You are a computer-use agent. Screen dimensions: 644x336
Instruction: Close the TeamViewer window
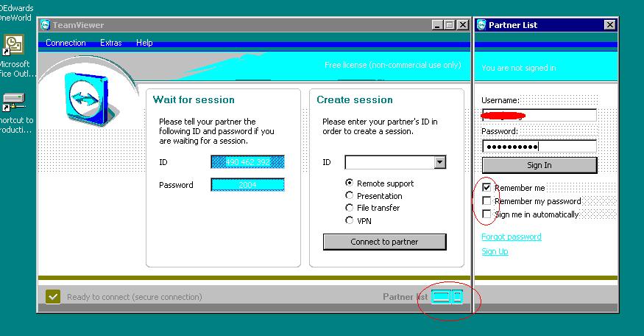[463, 25]
